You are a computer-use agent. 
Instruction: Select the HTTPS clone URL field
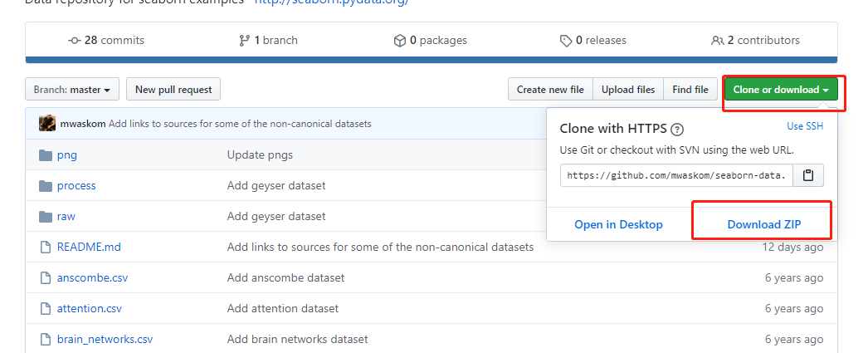[676, 175]
